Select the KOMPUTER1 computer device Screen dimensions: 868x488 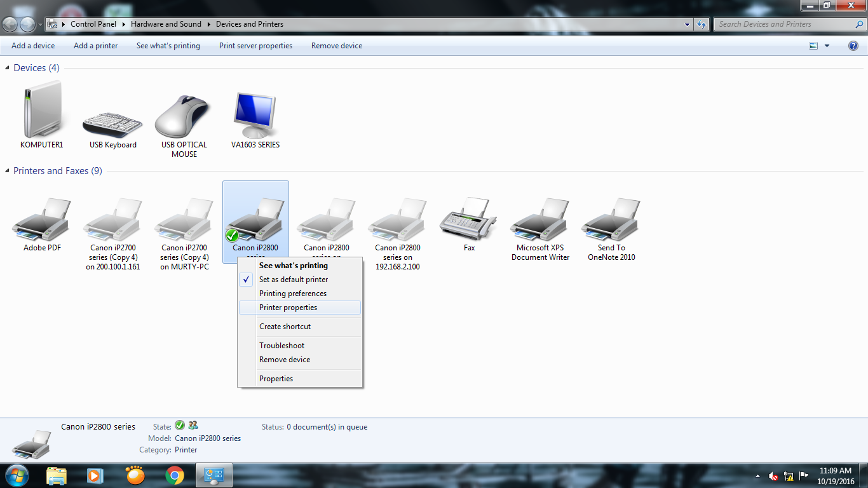41,111
